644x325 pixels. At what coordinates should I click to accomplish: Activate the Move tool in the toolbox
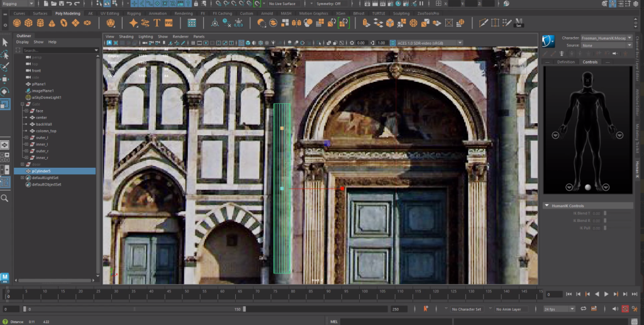click(5, 79)
